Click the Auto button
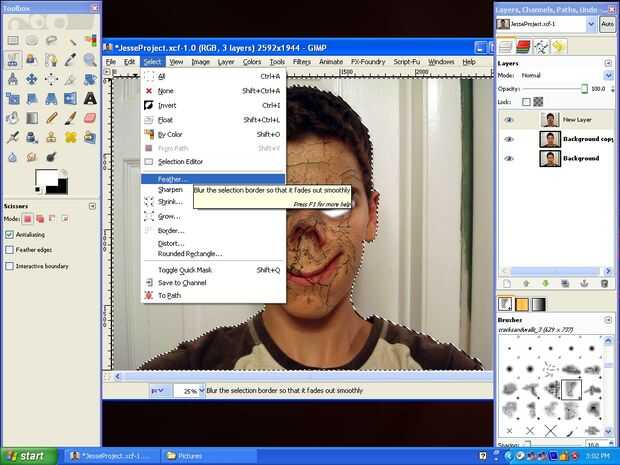 [x=607, y=24]
